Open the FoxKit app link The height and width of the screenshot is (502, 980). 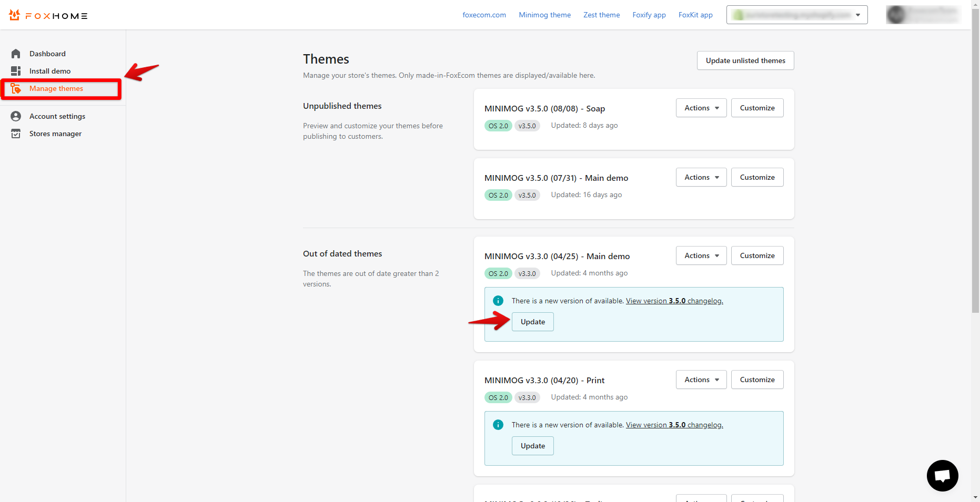click(695, 15)
